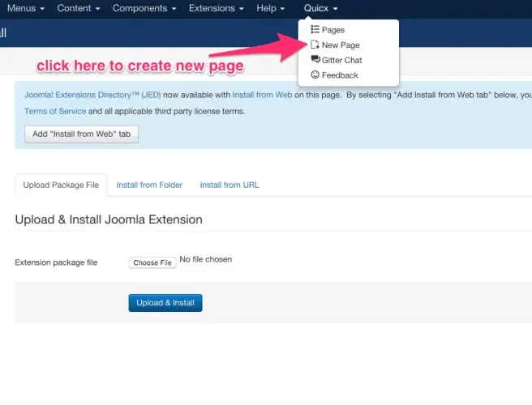Click the Feedback smiley icon
This screenshot has height=405, width=532.
coord(315,75)
